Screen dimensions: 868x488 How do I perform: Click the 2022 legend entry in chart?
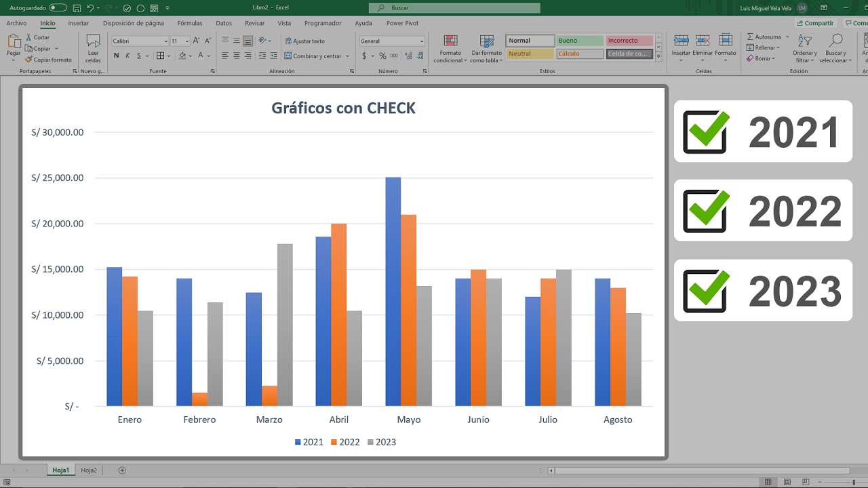[x=345, y=442]
